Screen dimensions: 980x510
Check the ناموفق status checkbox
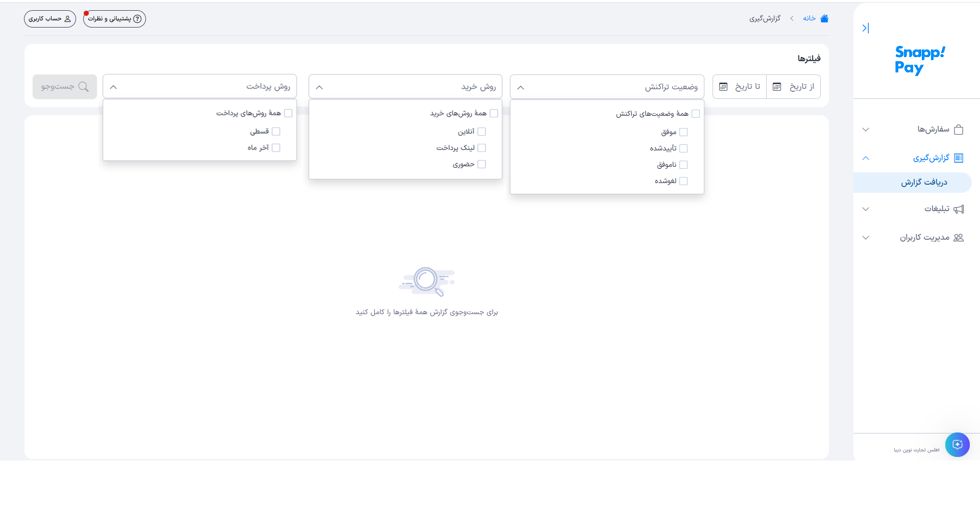(x=683, y=165)
